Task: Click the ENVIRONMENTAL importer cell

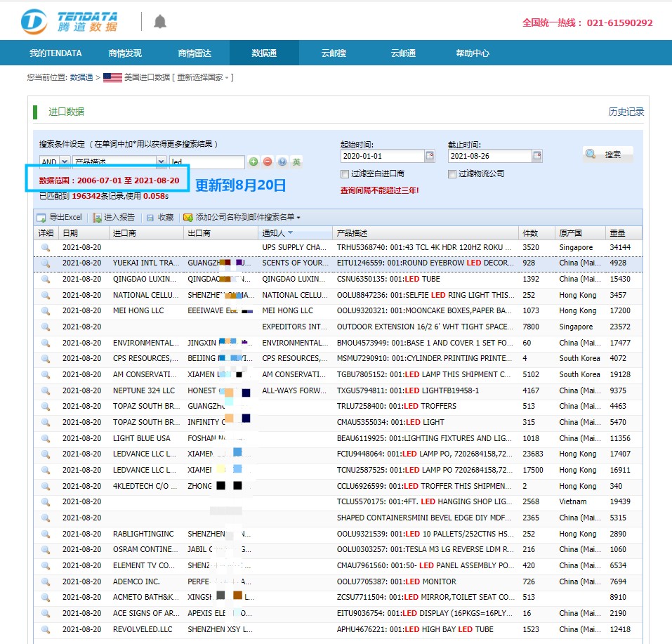Action: click(x=146, y=343)
